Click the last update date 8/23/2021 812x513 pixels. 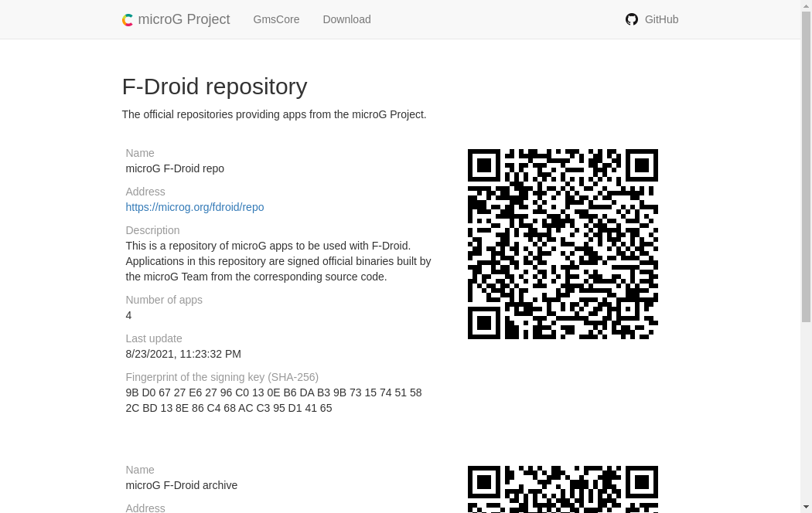click(183, 354)
